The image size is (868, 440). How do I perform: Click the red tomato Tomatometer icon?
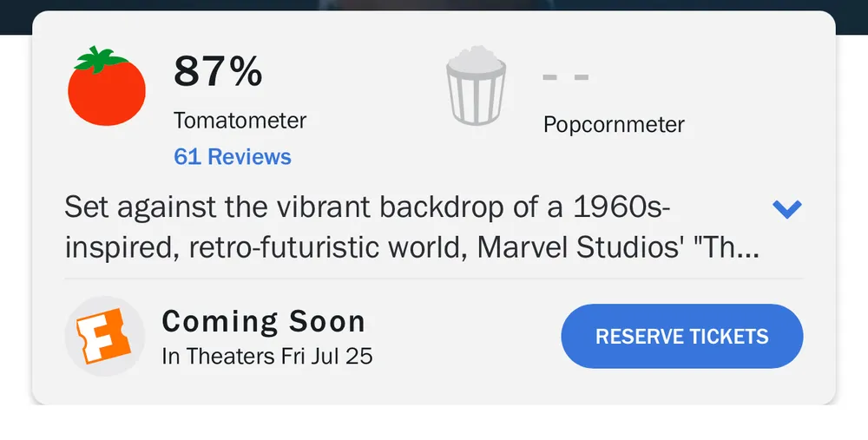coord(107,86)
